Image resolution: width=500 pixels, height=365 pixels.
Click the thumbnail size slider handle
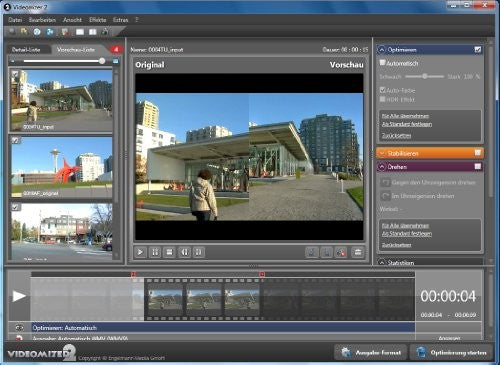point(102,61)
